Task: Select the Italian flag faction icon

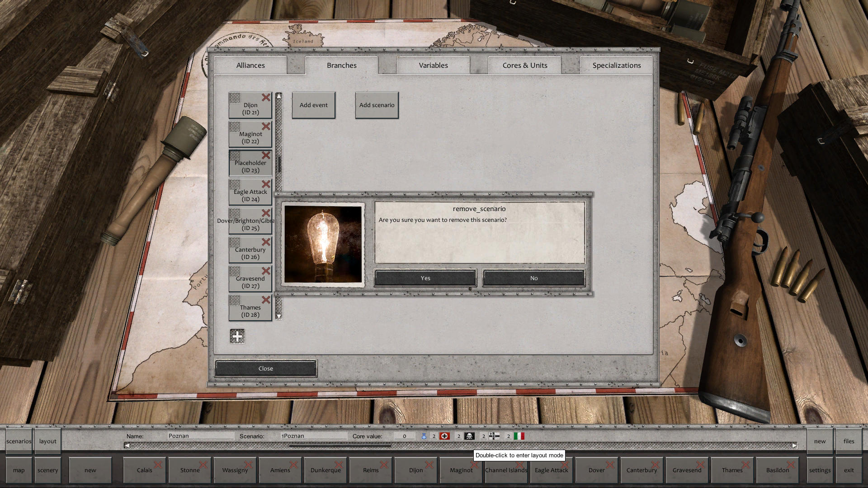Action: point(520,436)
